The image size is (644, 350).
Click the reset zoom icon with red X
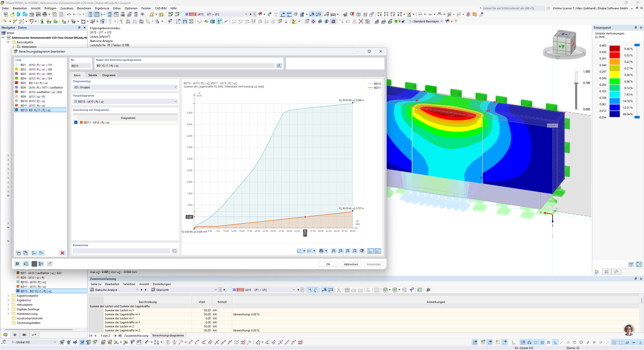[362, 251]
